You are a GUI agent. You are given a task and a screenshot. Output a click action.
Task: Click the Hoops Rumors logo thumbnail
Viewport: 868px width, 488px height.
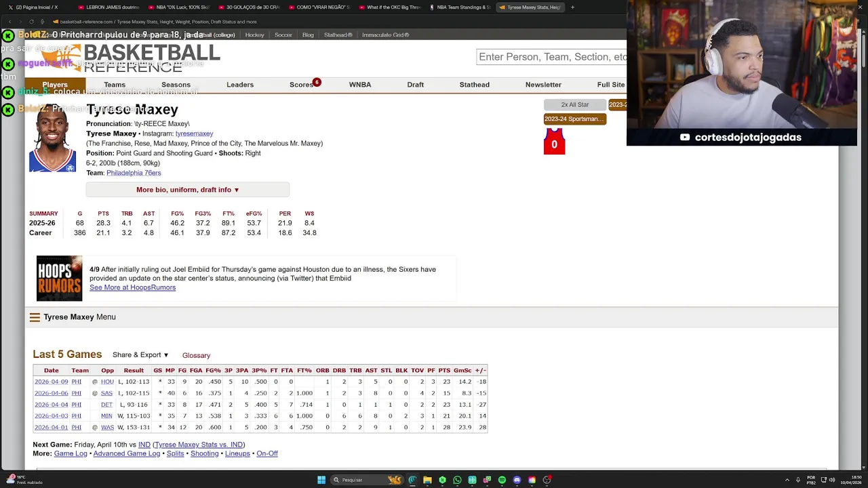(x=59, y=278)
